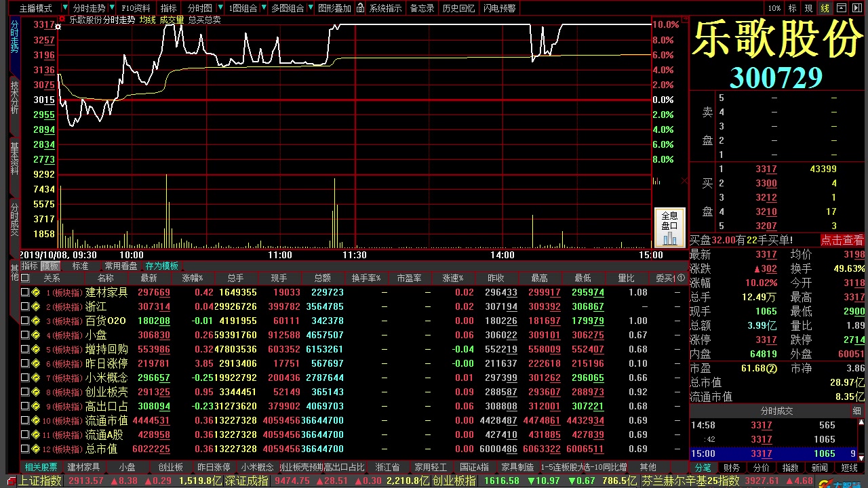868x488 pixels.
Task: Open the dropdown arrow after 分时走势
Action: [112, 8]
